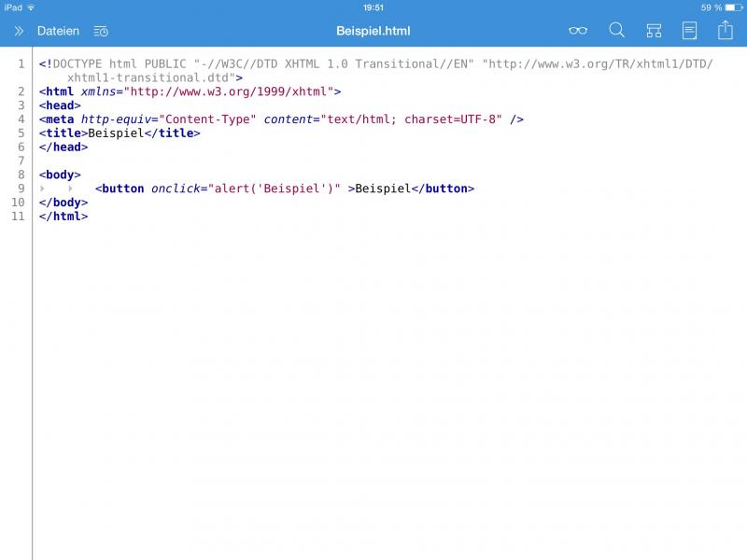Open the Dateien file list

58,31
